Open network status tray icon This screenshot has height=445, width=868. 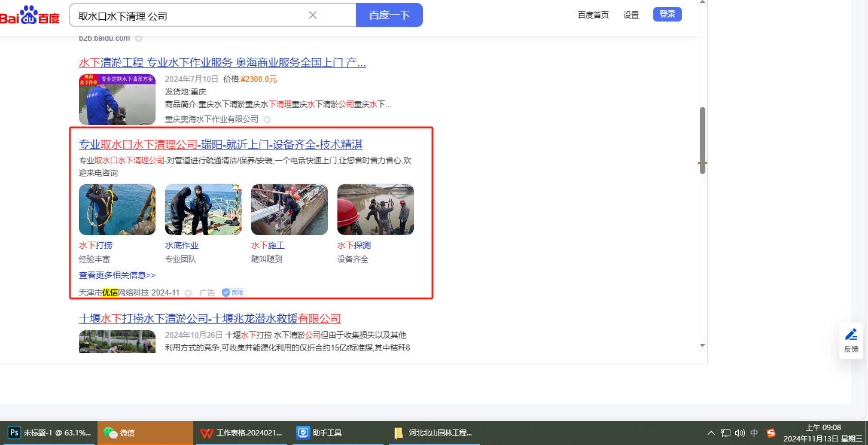coord(726,433)
